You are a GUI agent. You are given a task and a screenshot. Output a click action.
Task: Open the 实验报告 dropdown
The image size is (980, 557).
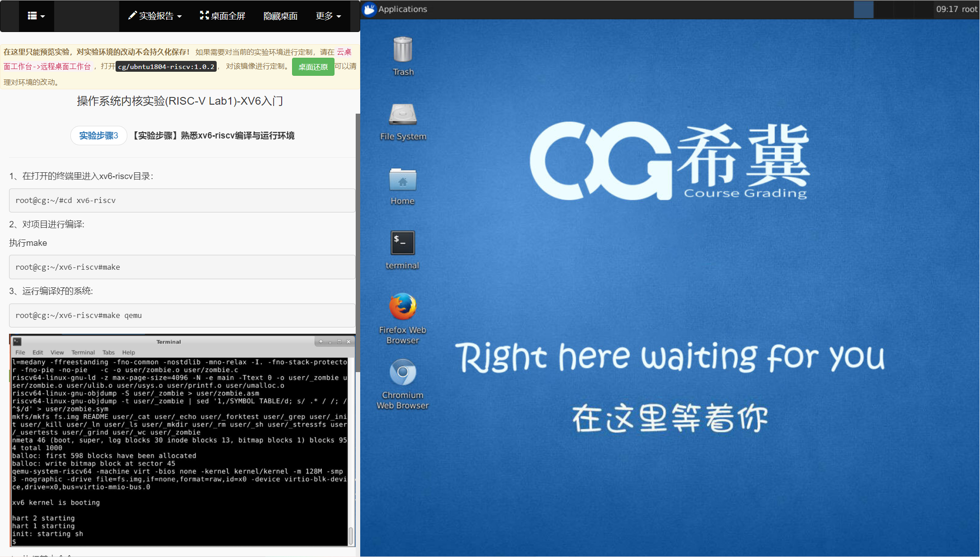(x=155, y=16)
